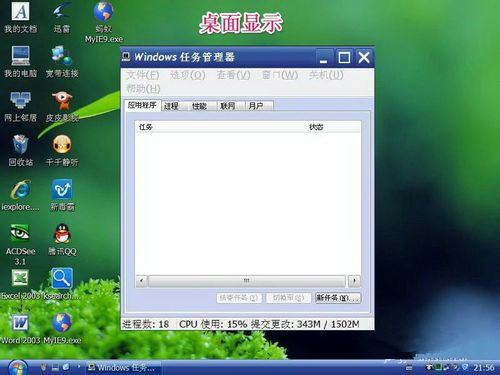Screen dimensions: 500x375
Task: Select the iexplore Internet Explorer icon
Action: (21, 195)
